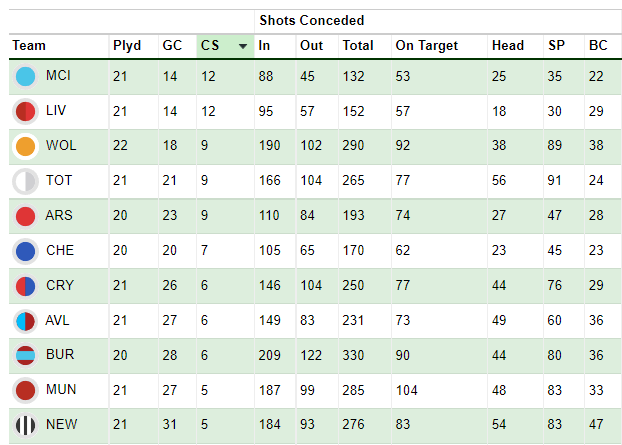This screenshot has height=445, width=622.
Task: Click the AVL blue-claret team badge
Action: 25,321
